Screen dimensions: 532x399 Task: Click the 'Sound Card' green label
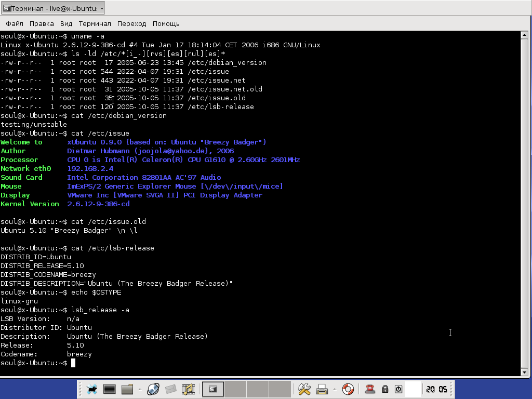(x=21, y=178)
